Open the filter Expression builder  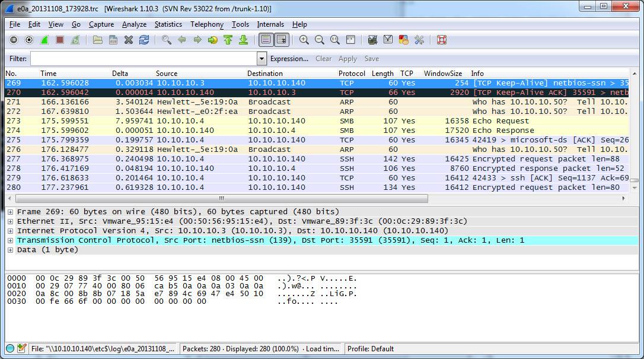[289, 59]
